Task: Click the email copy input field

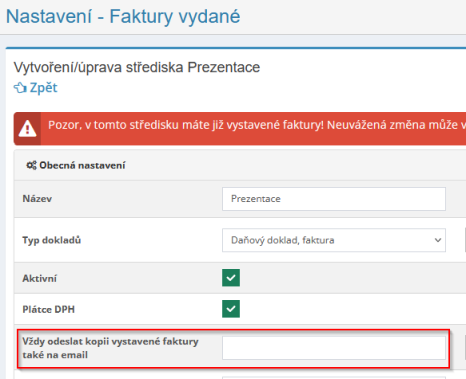Action: click(334, 348)
